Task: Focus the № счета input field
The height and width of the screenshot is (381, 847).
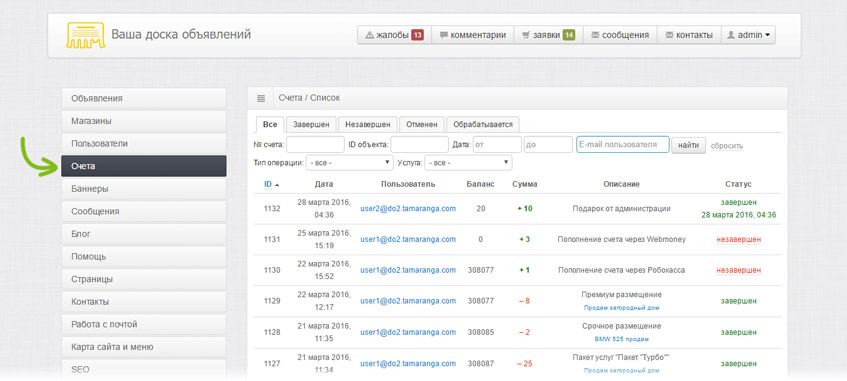Action: [315, 144]
